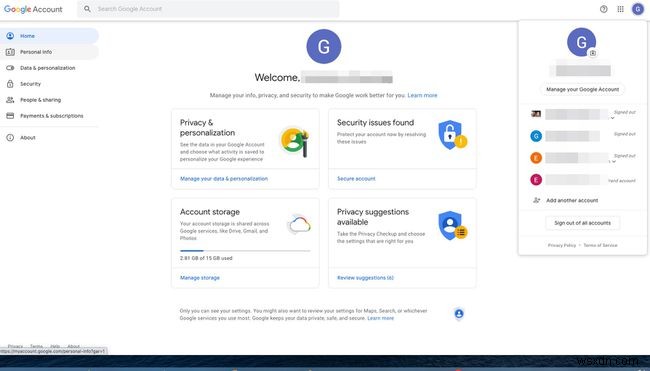Click the Home sidebar icon
The image size is (650, 371).
pyautogui.click(x=10, y=36)
